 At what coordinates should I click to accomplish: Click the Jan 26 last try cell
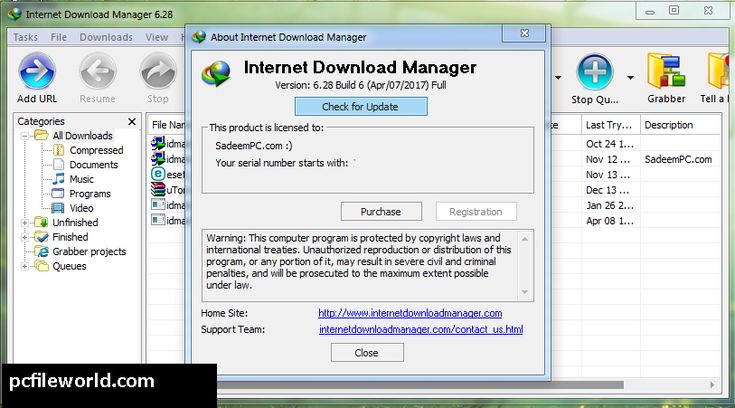click(x=609, y=205)
